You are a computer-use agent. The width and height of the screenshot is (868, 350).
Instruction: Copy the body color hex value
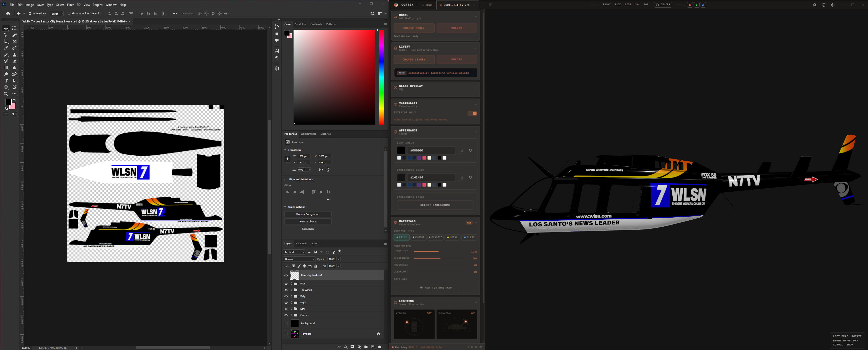(x=461, y=151)
